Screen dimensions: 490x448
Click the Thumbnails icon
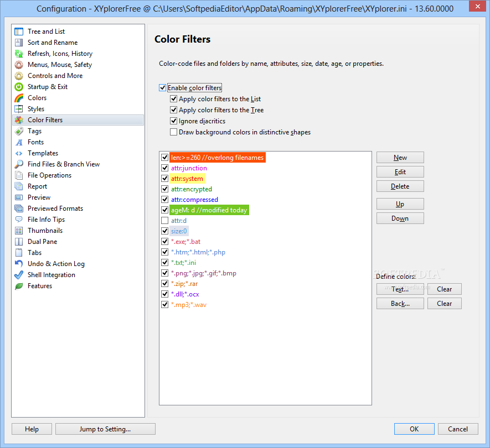[x=19, y=231]
